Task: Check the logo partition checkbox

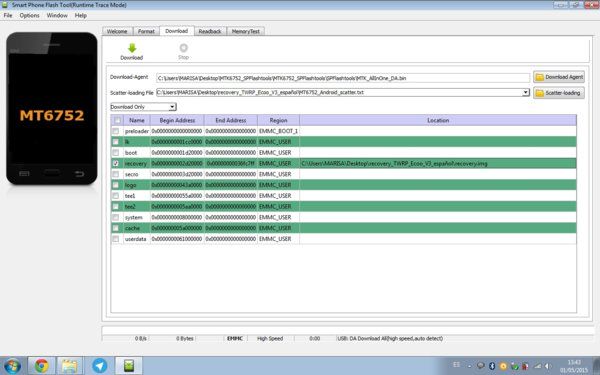Action: (x=116, y=185)
